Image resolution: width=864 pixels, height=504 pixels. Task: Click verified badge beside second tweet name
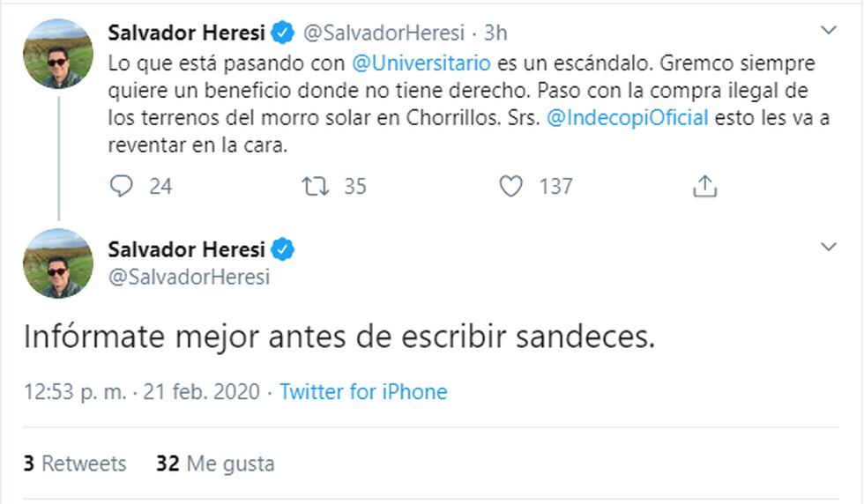coord(283,250)
